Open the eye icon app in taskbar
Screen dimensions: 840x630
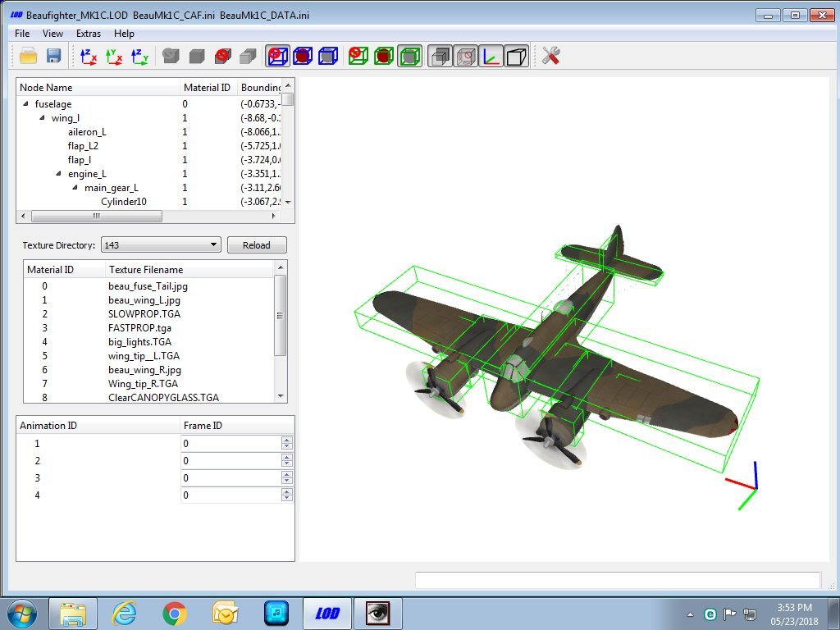(x=377, y=614)
